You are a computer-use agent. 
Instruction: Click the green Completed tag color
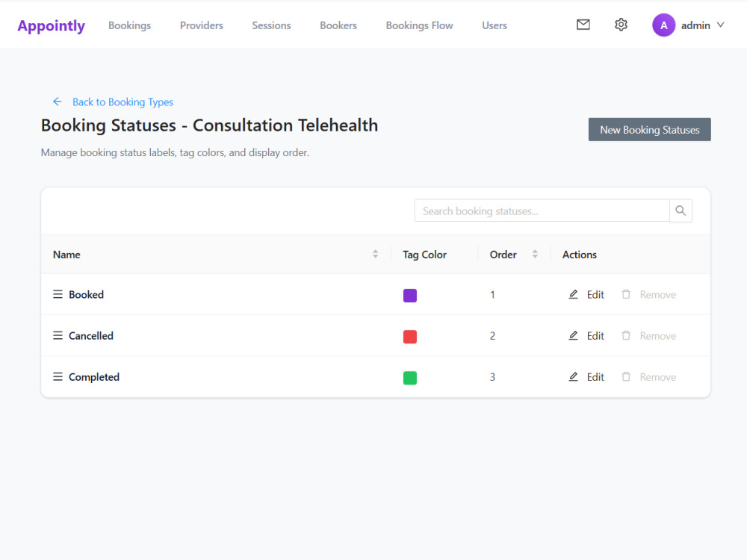[409, 378]
